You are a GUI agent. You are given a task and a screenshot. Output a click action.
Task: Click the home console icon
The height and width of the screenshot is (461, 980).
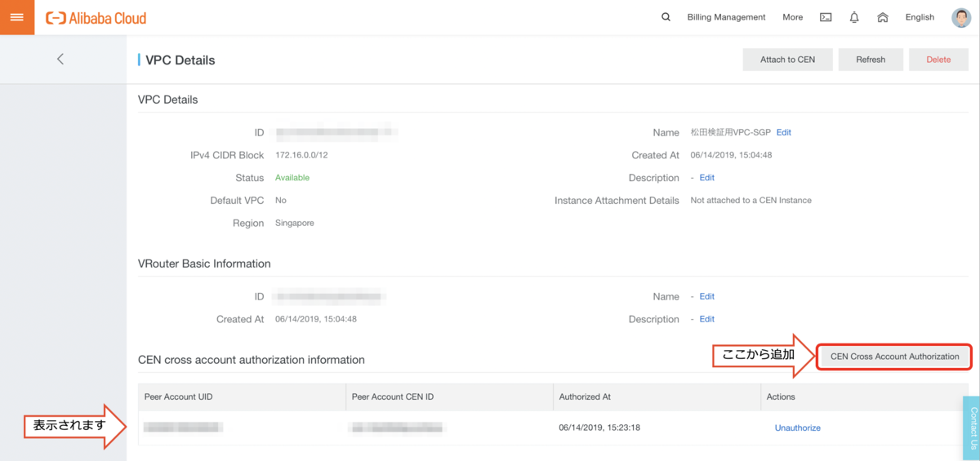(883, 17)
